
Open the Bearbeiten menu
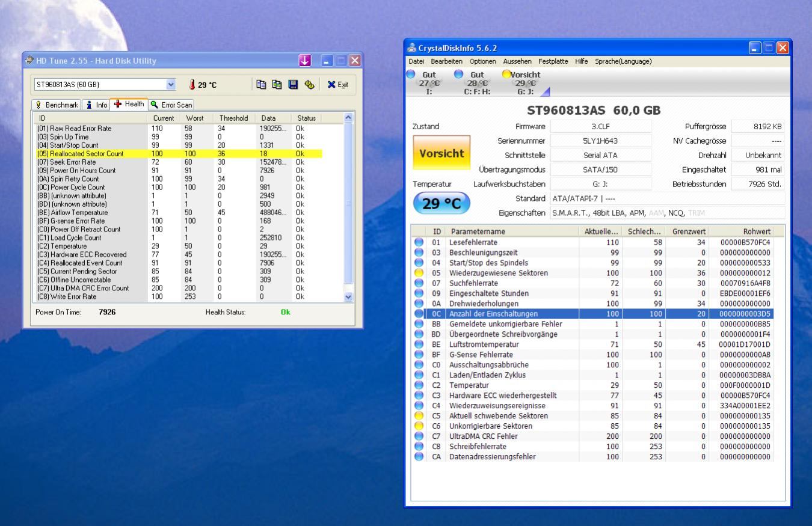point(446,61)
